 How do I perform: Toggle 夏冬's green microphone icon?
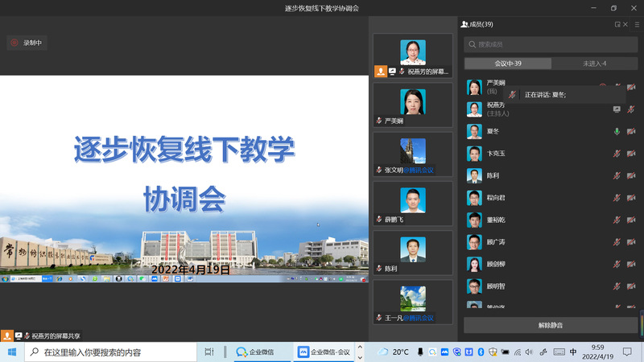tap(617, 131)
